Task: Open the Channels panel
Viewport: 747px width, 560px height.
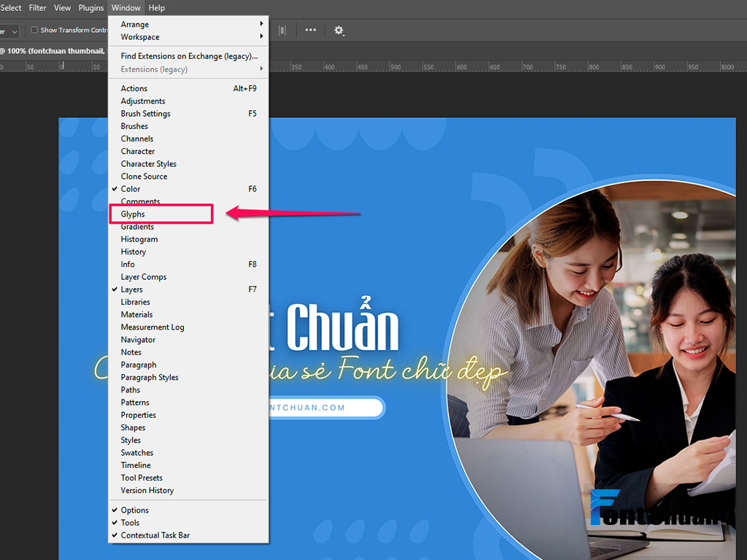Action: coord(189,139)
